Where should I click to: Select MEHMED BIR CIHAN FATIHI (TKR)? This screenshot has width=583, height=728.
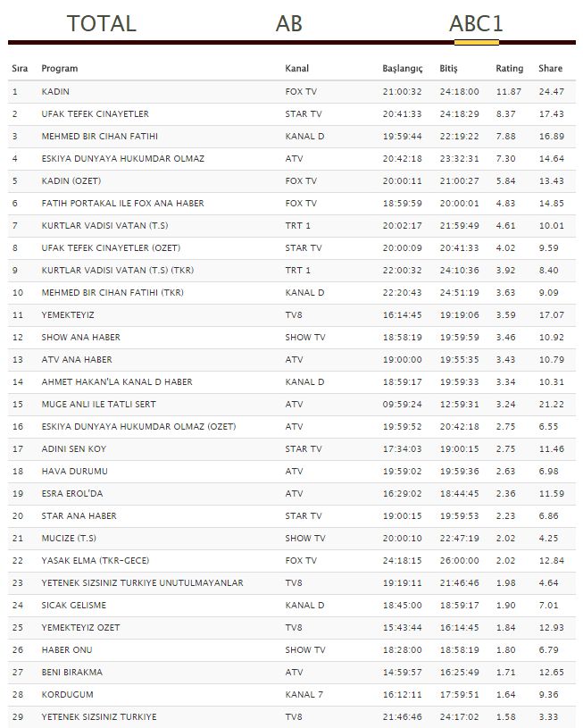(x=112, y=292)
